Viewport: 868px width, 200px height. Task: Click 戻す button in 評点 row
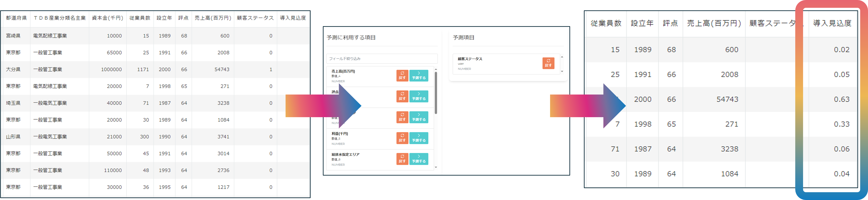click(x=402, y=96)
